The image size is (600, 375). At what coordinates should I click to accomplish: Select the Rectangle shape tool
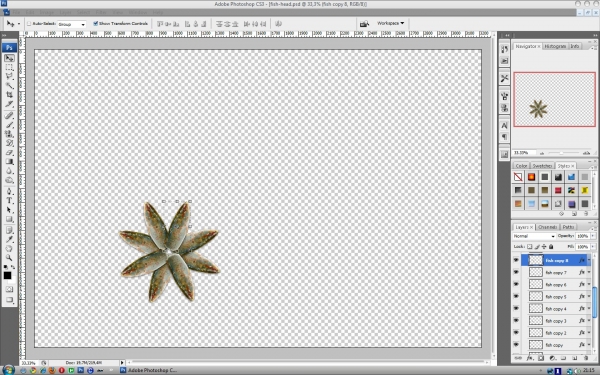(9, 219)
